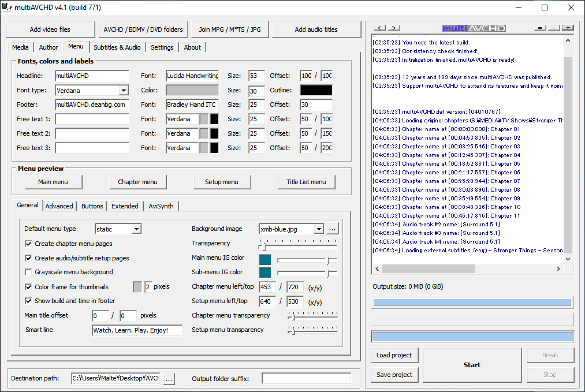Open the Background image dropdown
The image size is (585, 392).
point(319,229)
